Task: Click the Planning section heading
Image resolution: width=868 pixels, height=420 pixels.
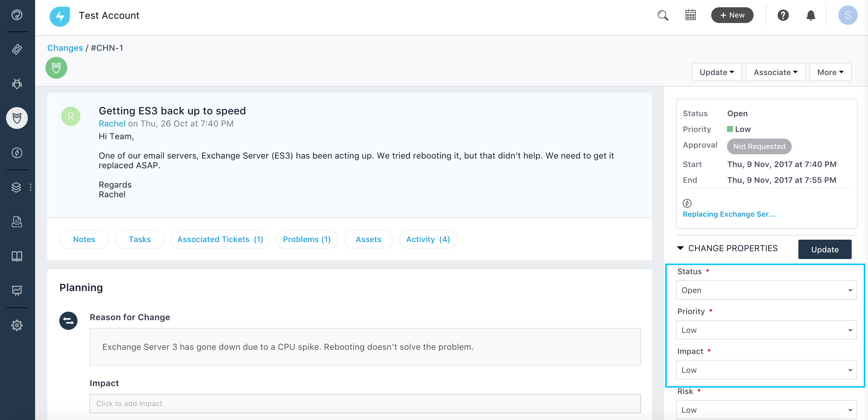Action: click(x=81, y=287)
